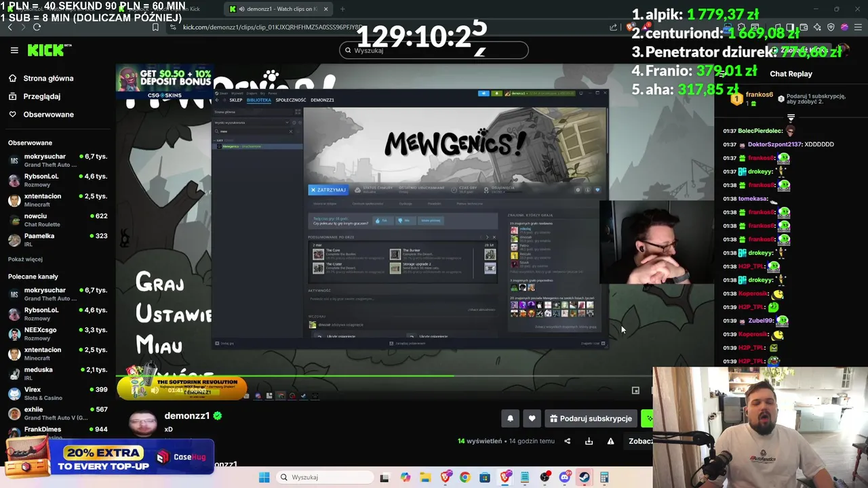Open the demonzz1 channel name link
The height and width of the screenshot is (488, 868).
187,415
